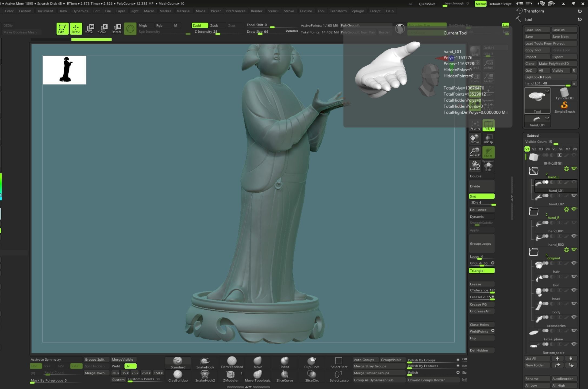Open the Preferences menu
Viewport: 588px width, 389px height.
236,11
